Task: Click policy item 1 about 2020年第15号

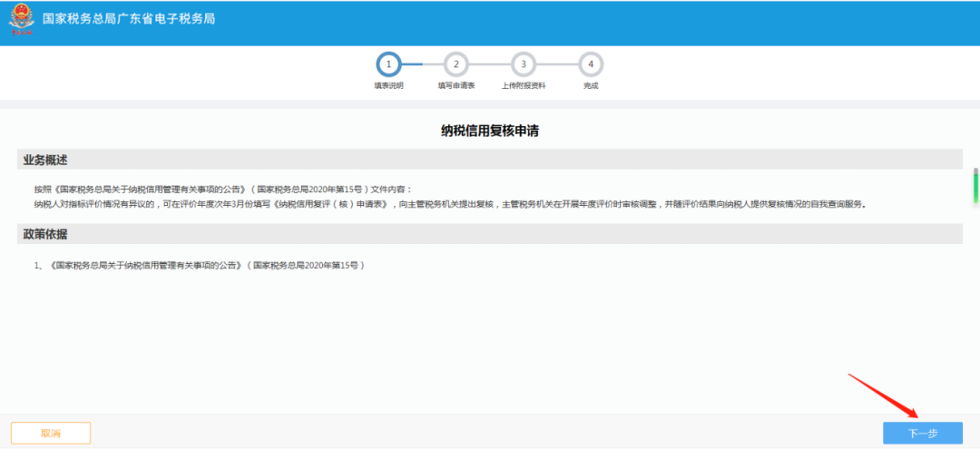Action: pyautogui.click(x=199, y=266)
